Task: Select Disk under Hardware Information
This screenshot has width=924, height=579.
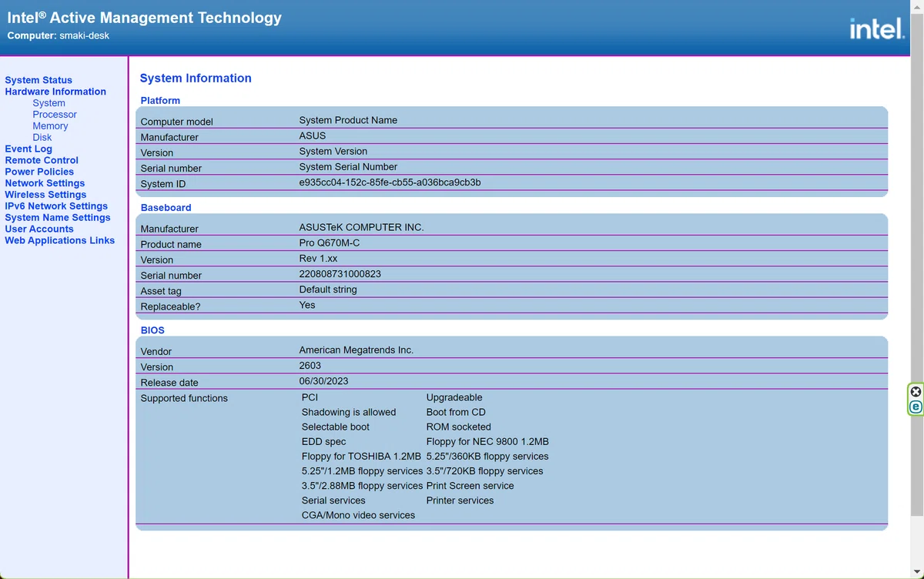Action: pyautogui.click(x=42, y=138)
